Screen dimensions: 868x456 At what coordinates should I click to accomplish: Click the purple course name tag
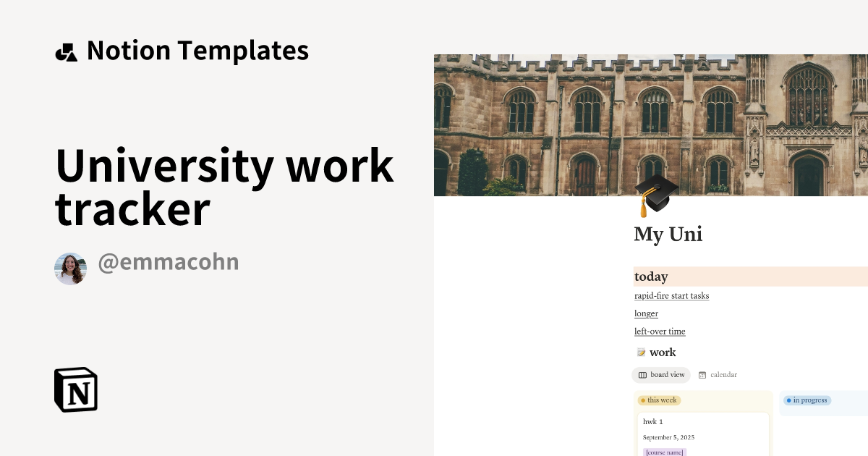tap(663, 452)
